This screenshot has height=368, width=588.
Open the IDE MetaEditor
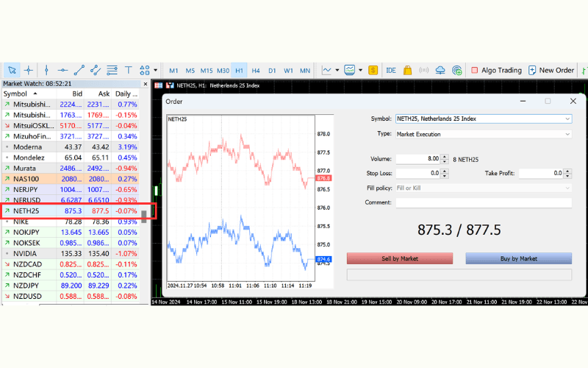pyautogui.click(x=391, y=71)
